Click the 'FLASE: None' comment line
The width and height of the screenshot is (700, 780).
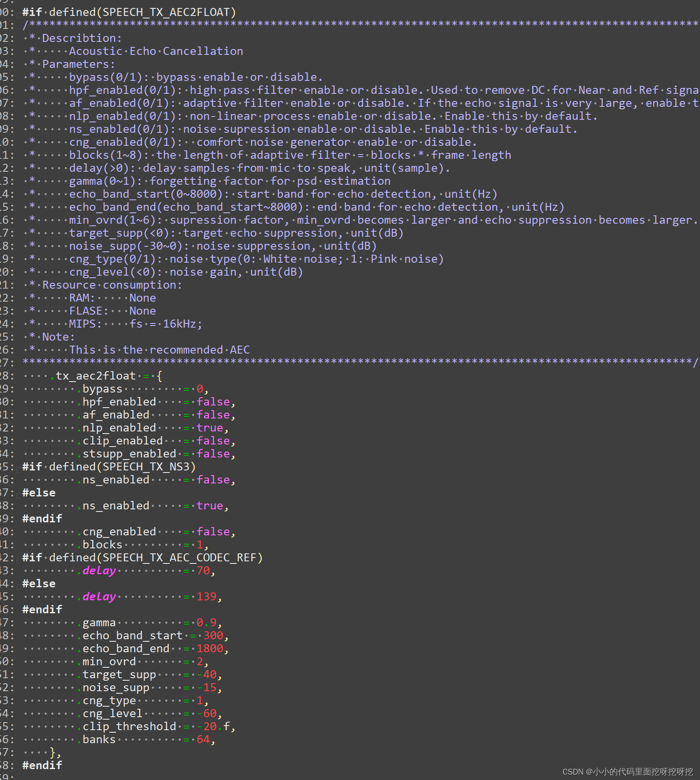[113, 311]
